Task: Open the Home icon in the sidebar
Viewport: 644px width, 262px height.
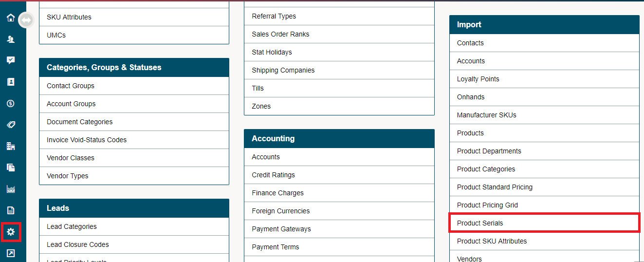Action: [x=11, y=18]
